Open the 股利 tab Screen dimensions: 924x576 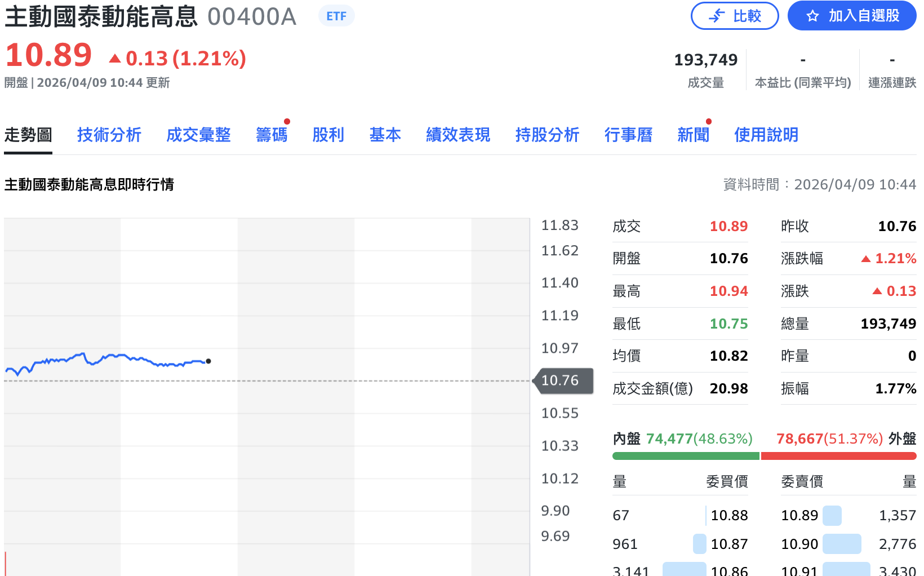(x=328, y=135)
